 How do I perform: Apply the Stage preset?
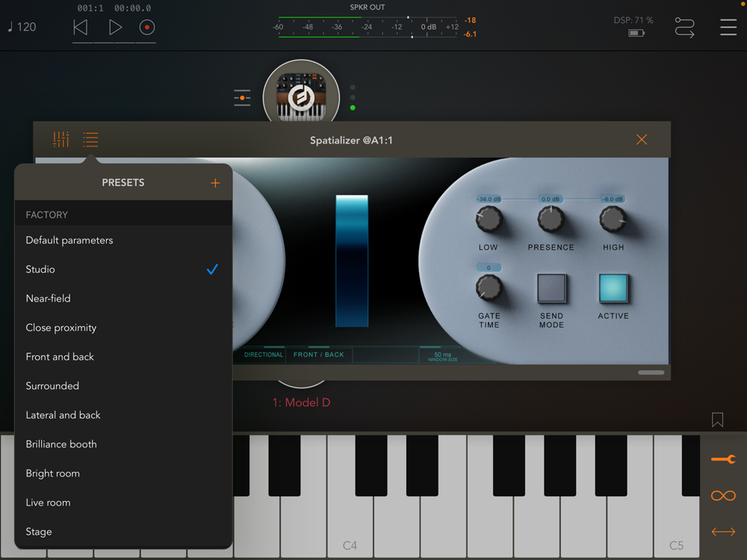123,532
